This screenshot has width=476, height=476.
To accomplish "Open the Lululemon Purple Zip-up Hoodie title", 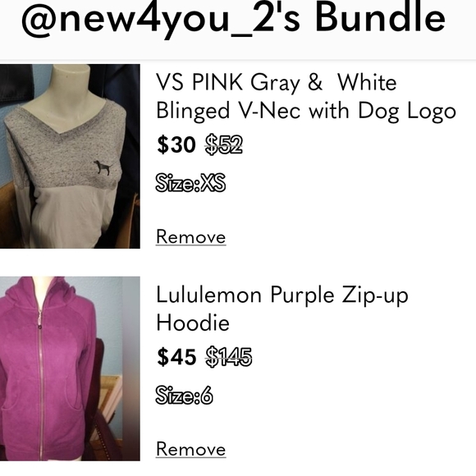I will (282, 309).
